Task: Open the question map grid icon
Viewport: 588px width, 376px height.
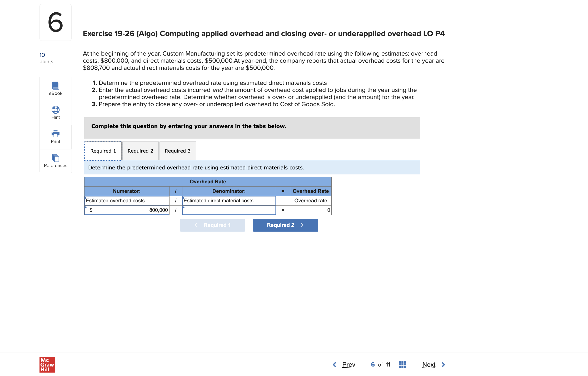Action: tap(402, 364)
